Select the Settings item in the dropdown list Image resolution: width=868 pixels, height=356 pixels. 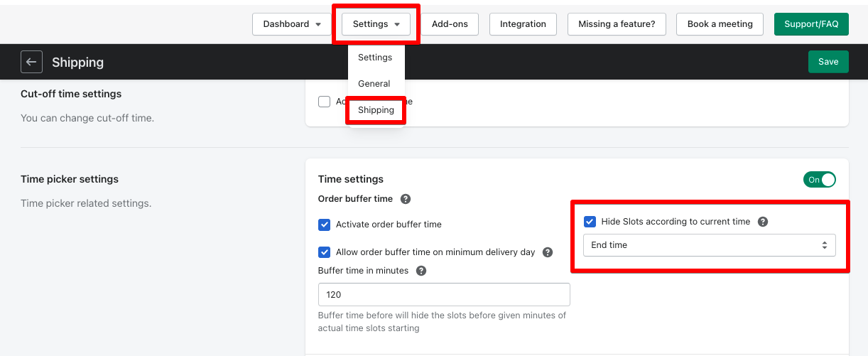tap(375, 58)
